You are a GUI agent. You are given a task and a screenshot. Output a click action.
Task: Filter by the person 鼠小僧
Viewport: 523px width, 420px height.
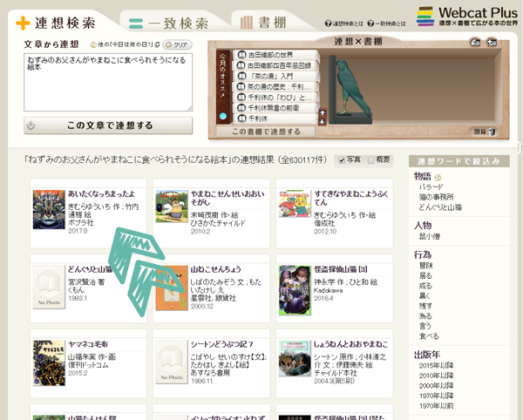[430, 236]
